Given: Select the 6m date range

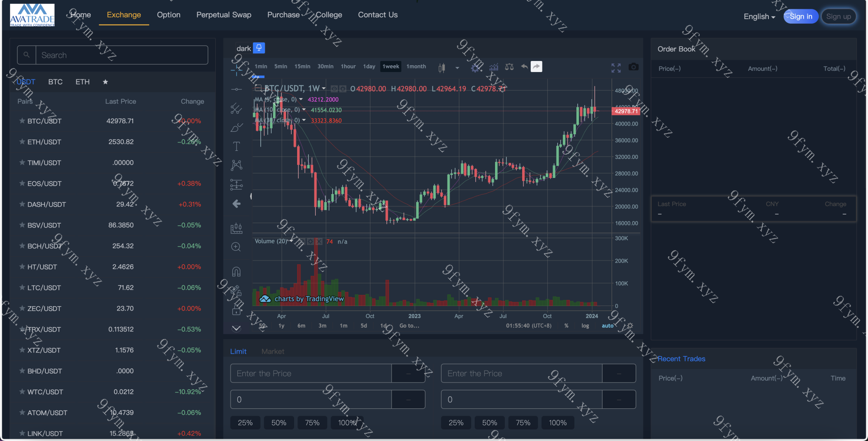Looking at the screenshot, I should (x=301, y=326).
